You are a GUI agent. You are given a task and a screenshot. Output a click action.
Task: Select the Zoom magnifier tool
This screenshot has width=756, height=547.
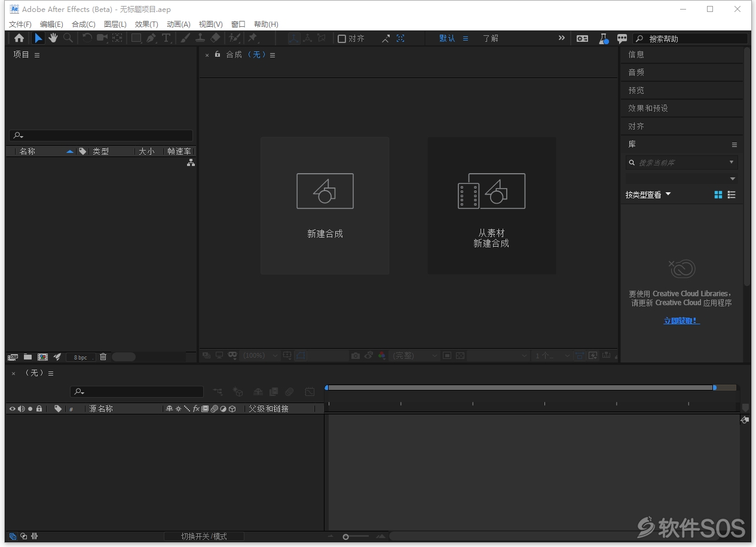click(x=68, y=38)
